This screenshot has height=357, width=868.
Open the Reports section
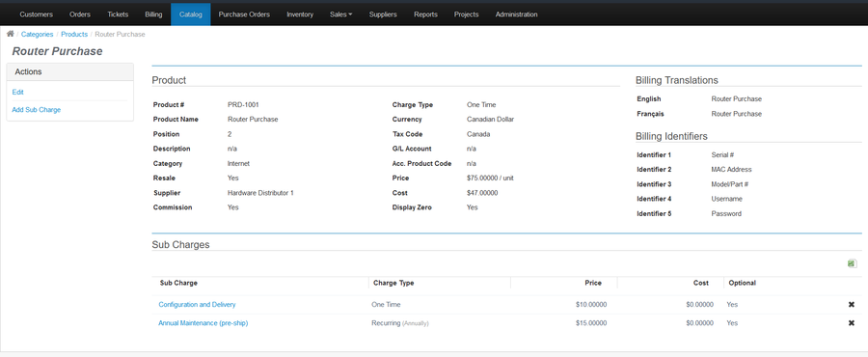[425, 14]
